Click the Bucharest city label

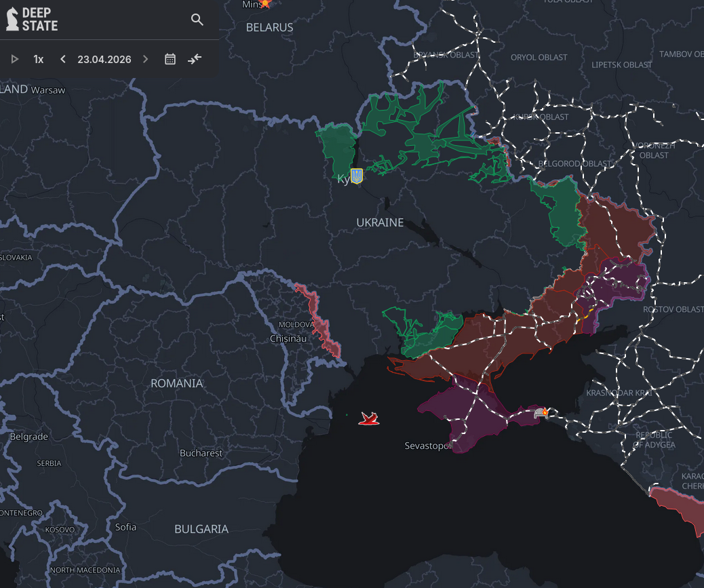pos(201,453)
